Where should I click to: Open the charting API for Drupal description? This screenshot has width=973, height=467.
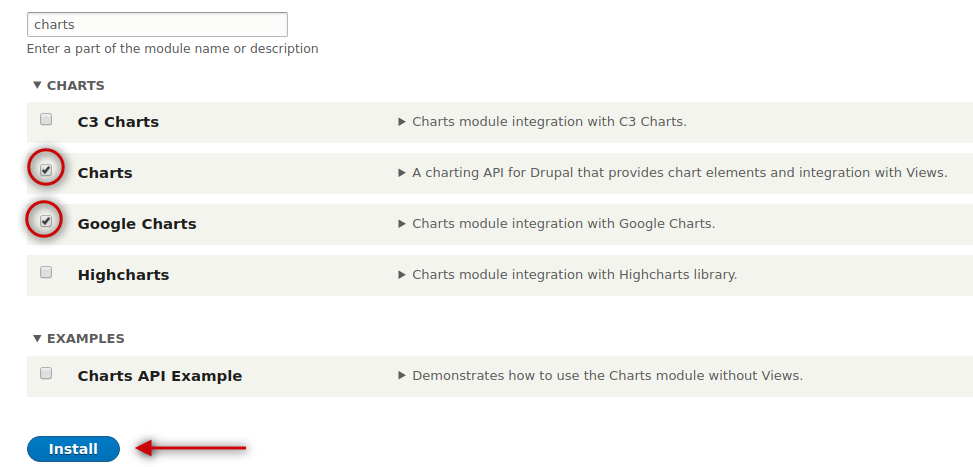[x=679, y=173]
